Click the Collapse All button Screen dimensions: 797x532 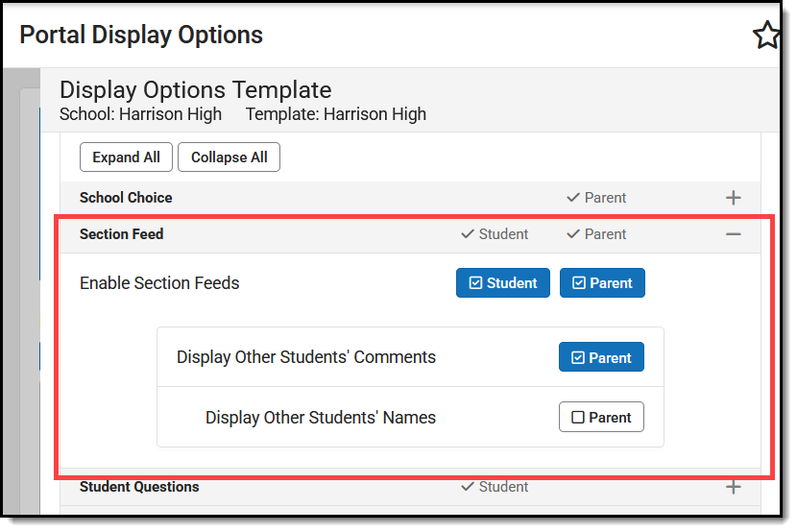(229, 157)
